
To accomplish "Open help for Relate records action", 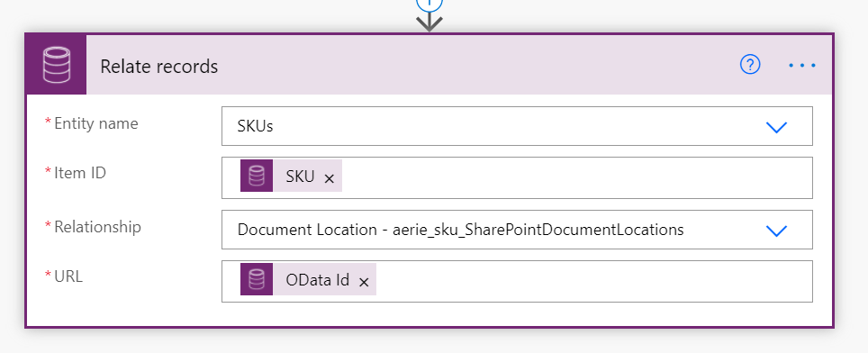I will coord(750,66).
